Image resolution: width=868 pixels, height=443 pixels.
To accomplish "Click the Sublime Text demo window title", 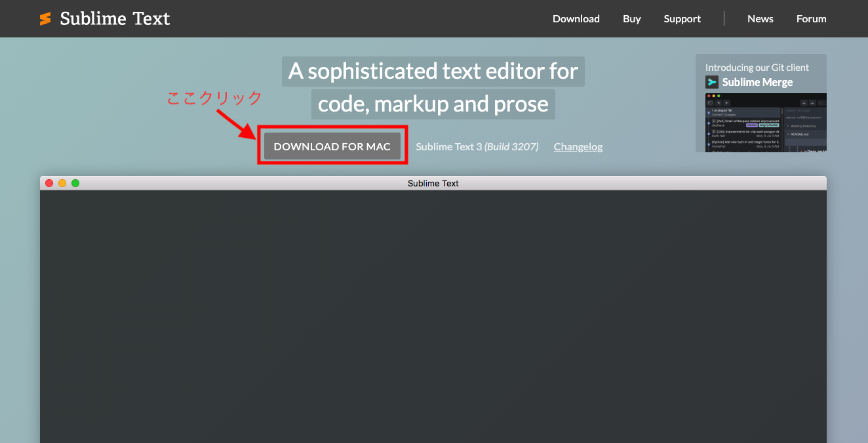I will (x=433, y=183).
